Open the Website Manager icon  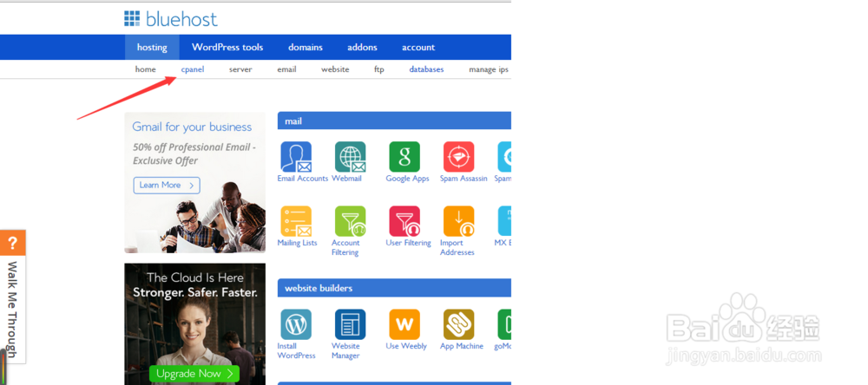[351, 324]
